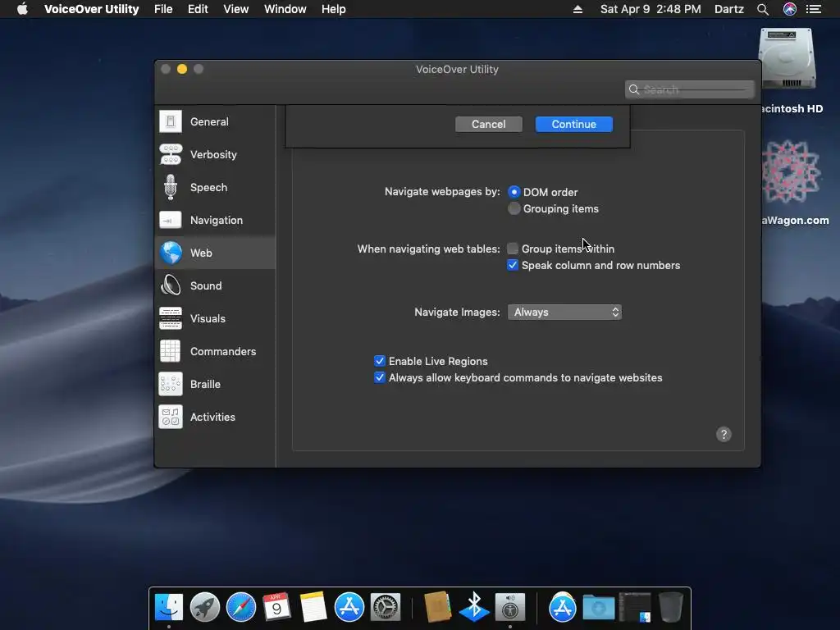
Task: Open Siri from the menu bar
Action: click(x=790, y=9)
